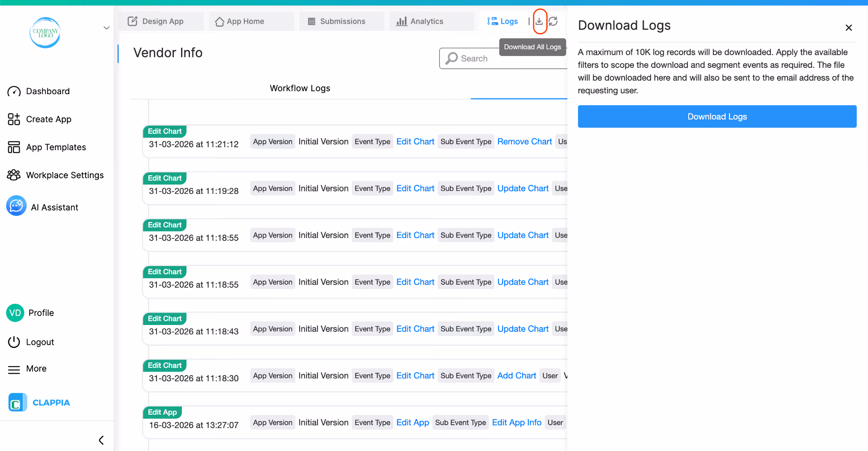Click the VD profile avatar
The image size is (868, 451).
coord(15,313)
